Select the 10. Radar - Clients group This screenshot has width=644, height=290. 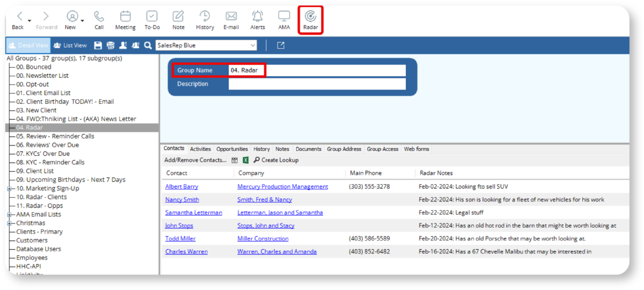41,197
